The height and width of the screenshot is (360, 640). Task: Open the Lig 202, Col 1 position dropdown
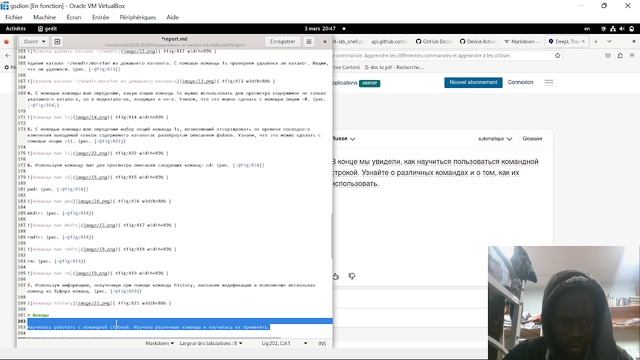pos(284,343)
